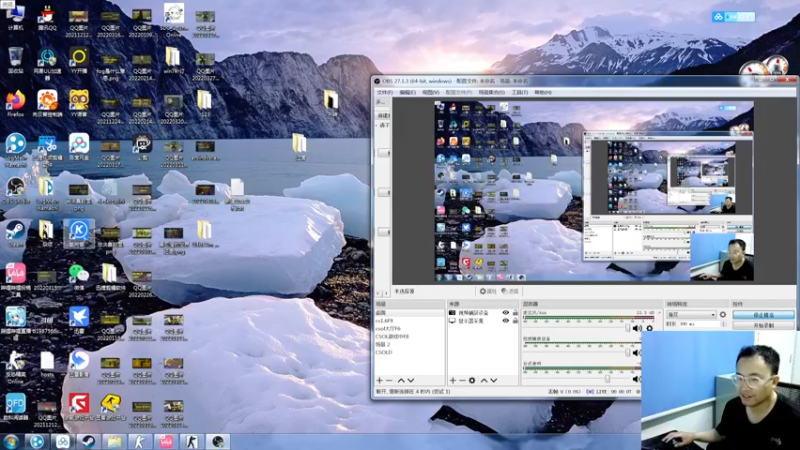Viewport: 800px width, 450px height.
Task: Remove selected source with minus icon
Action: (x=462, y=381)
